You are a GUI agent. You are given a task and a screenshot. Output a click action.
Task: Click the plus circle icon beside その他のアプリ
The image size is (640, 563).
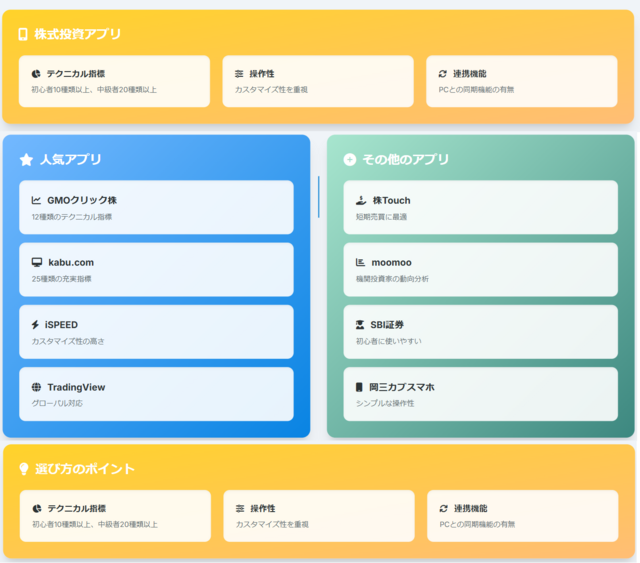coord(350,160)
